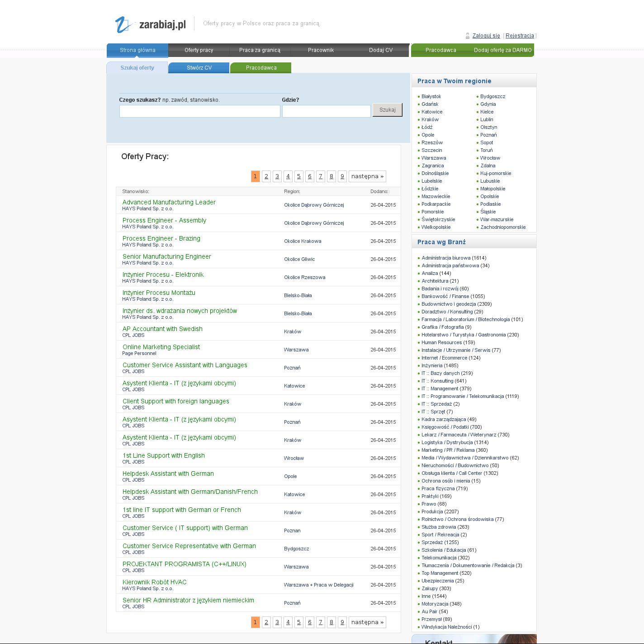Screen dimensions: 644x644
Task: Go to page 5 in top pagination
Action: [x=298, y=176]
